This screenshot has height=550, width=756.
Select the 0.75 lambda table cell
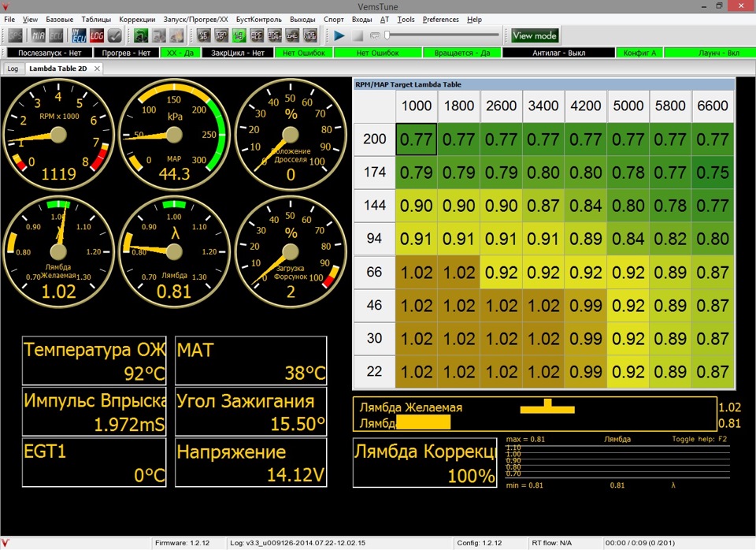(x=713, y=173)
